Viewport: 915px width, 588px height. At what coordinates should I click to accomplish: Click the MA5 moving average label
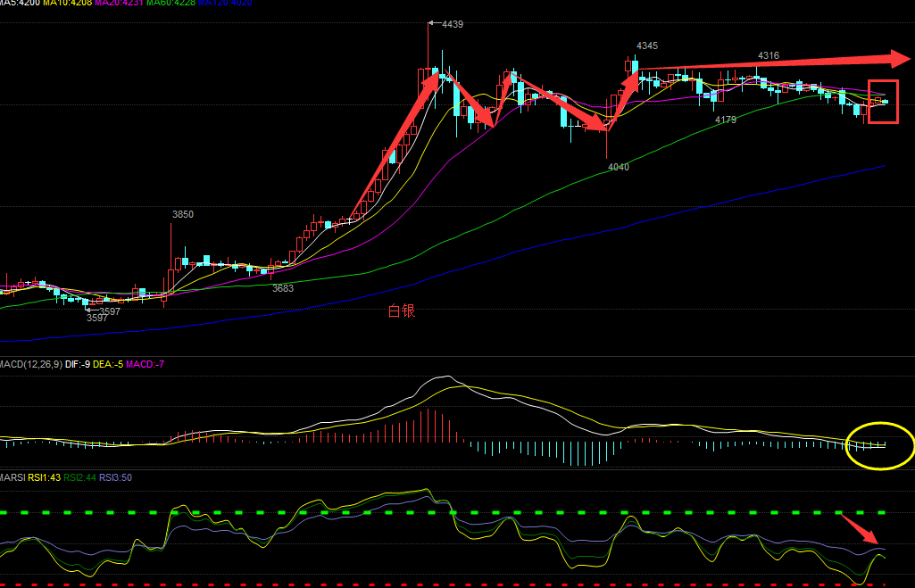click(x=21, y=3)
